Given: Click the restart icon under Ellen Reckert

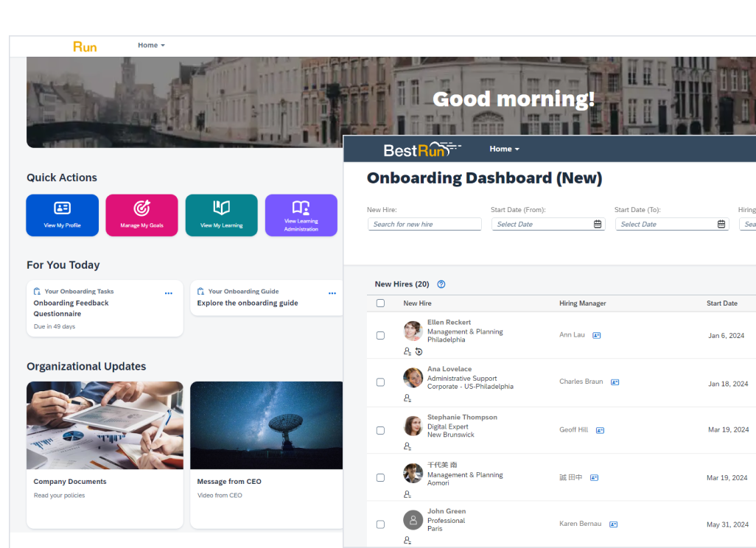Looking at the screenshot, I should pos(419,352).
